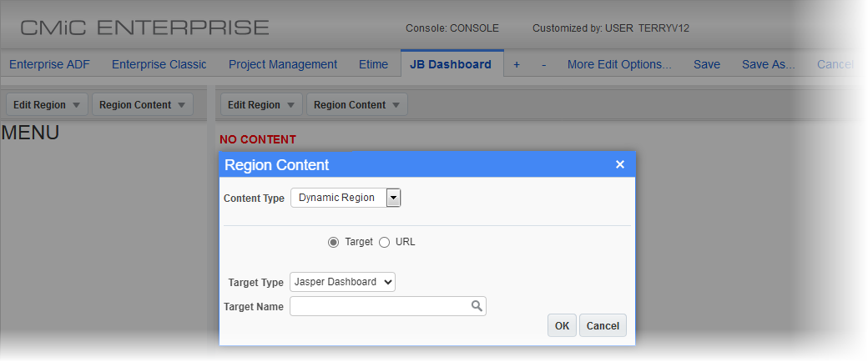Click the Console: CONSOLE label
Image resolution: width=868 pixels, height=362 pixels.
(452, 28)
